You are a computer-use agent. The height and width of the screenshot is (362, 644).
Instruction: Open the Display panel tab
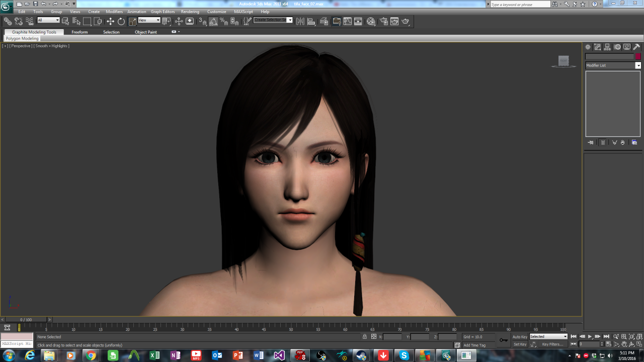(x=627, y=47)
